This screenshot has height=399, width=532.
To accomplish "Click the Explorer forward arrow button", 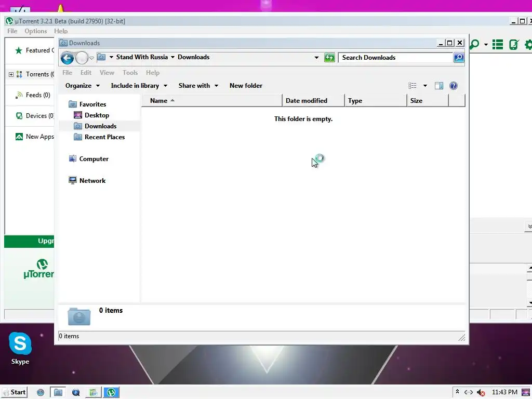I will coord(82,58).
